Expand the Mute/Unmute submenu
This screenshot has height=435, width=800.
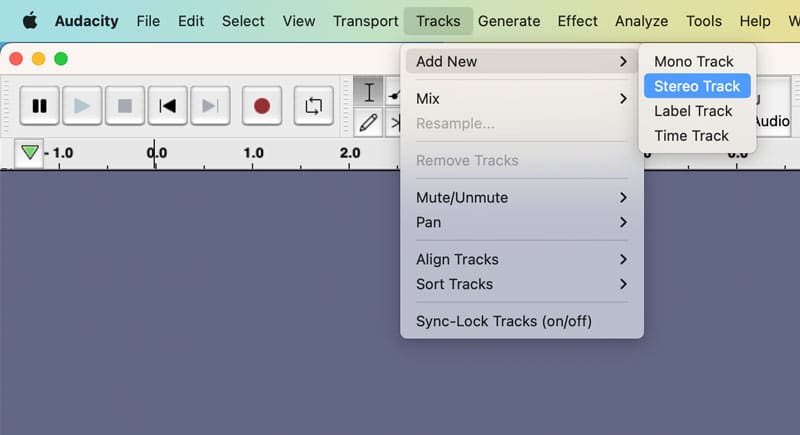click(x=521, y=197)
